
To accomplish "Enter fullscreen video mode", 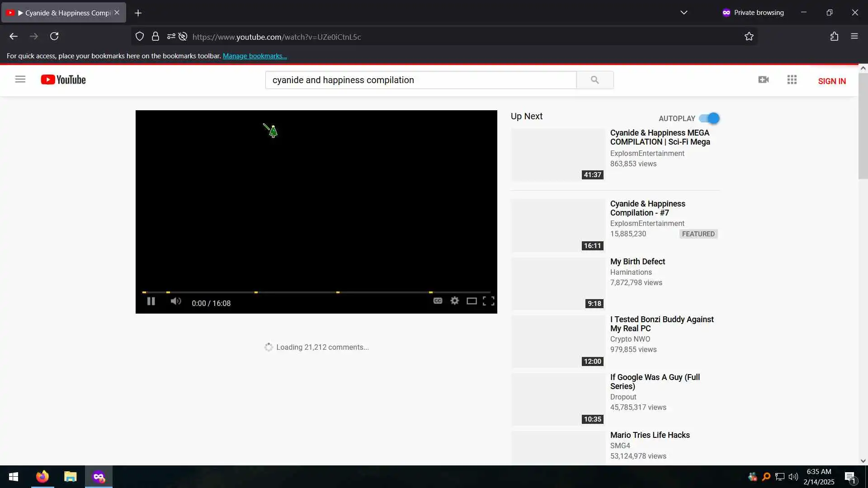I will 489,301.
